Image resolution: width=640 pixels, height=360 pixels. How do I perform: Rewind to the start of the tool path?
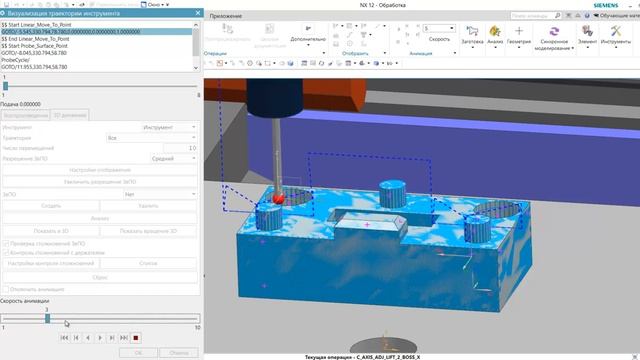(64, 338)
